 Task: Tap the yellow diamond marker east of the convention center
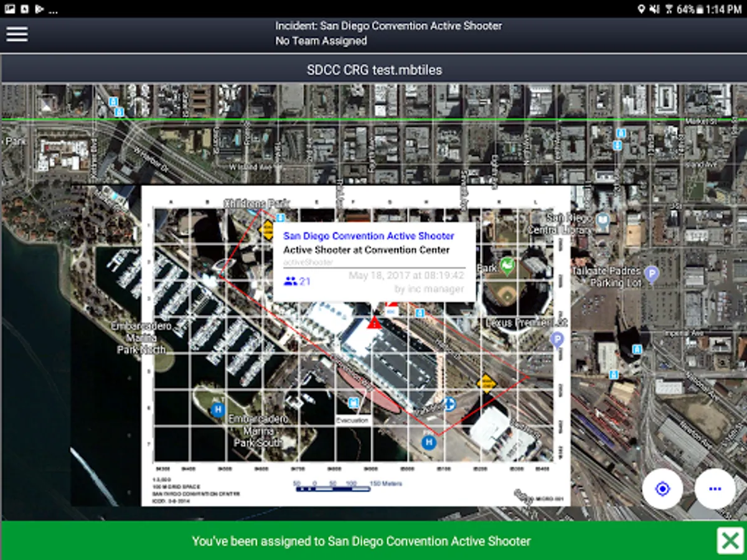point(486,382)
